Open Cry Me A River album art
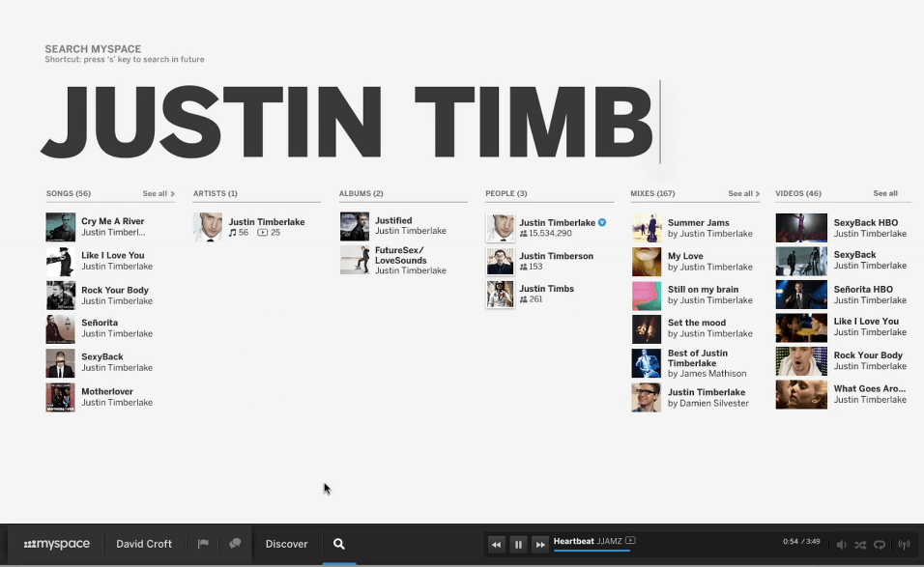Image resolution: width=924 pixels, height=567 pixels. (x=61, y=227)
